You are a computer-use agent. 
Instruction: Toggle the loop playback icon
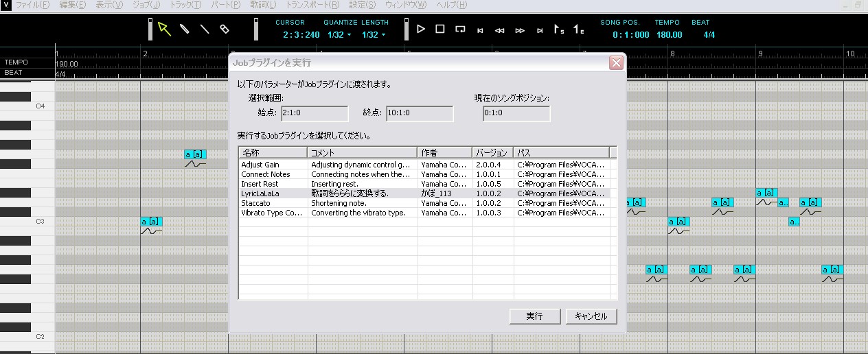[x=460, y=29]
